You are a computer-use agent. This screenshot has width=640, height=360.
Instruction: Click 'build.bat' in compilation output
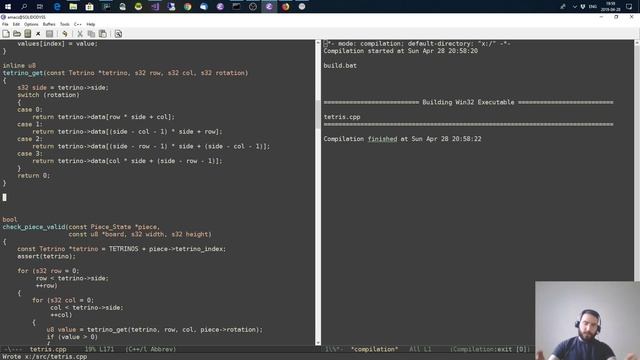coord(340,66)
